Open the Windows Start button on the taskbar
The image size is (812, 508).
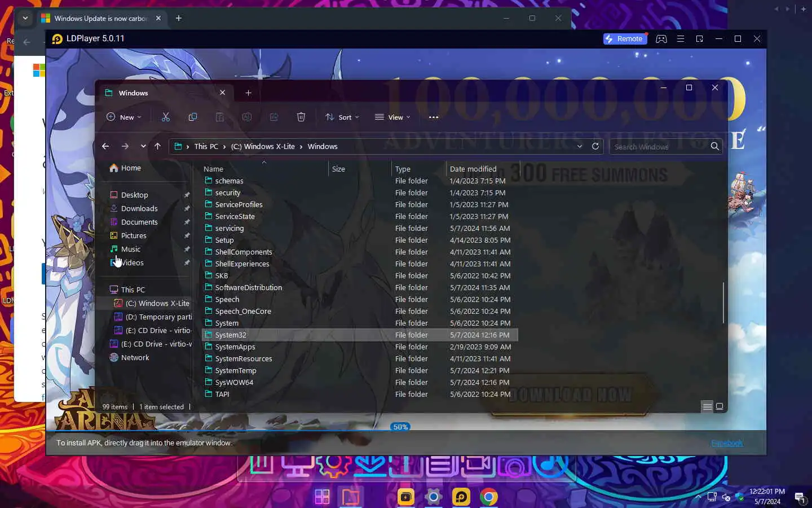coord(322,497)
